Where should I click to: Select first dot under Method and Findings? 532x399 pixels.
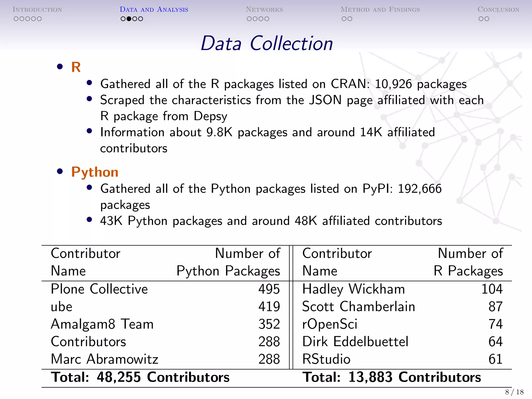point(344,19)
